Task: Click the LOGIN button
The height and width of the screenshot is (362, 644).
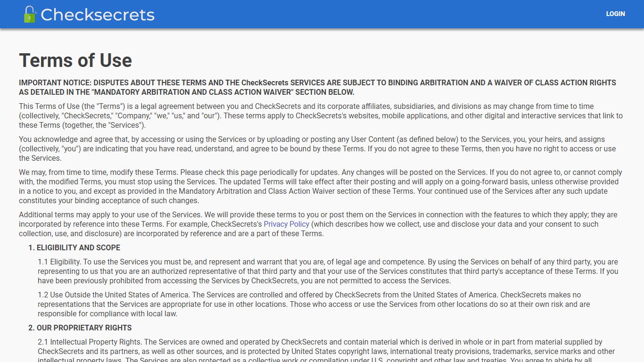Action: tap(615, 14)
